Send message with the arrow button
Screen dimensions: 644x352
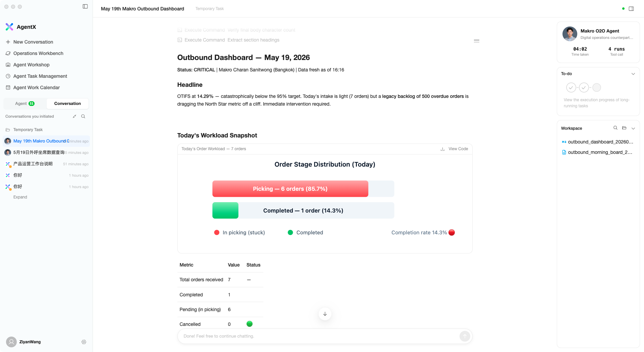pyautogui.click(x=465, y=336)
